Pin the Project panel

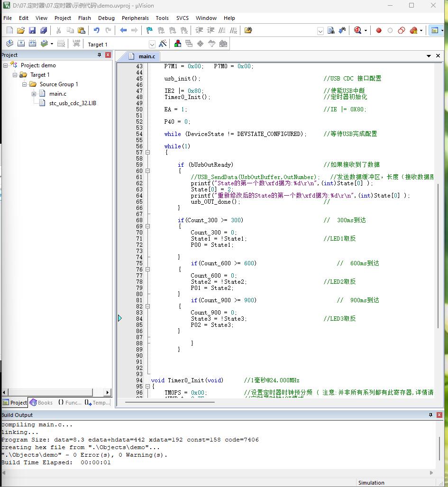(99, 55)
